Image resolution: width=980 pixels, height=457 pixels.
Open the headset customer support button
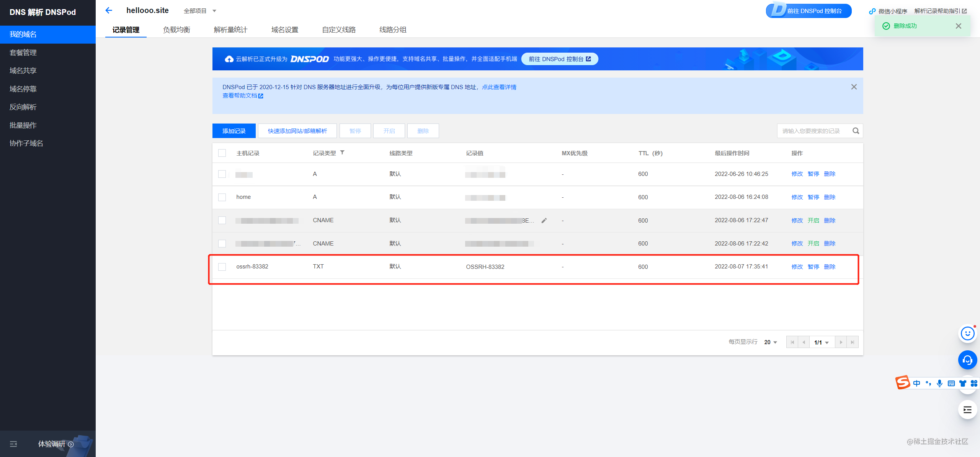[x=967, y=360]
